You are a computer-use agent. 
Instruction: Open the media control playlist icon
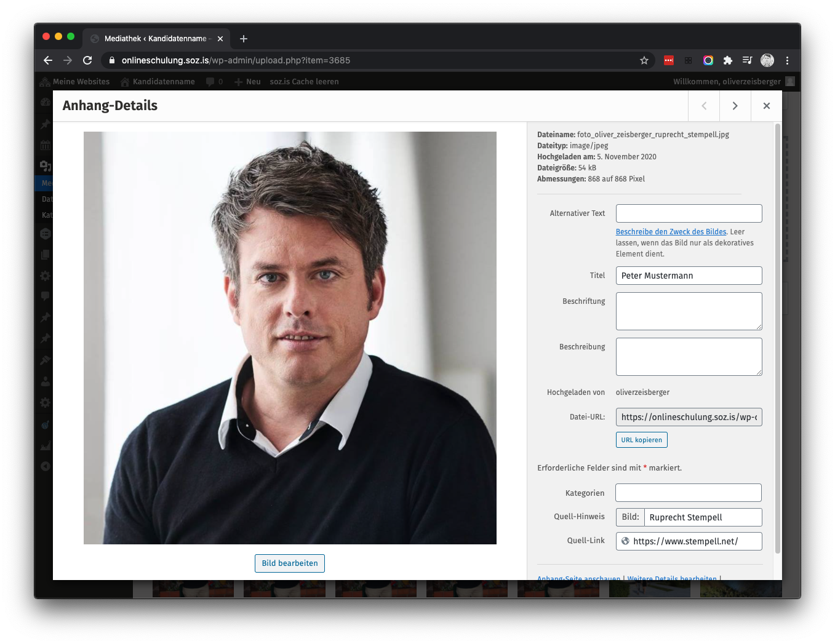(747, 60)
